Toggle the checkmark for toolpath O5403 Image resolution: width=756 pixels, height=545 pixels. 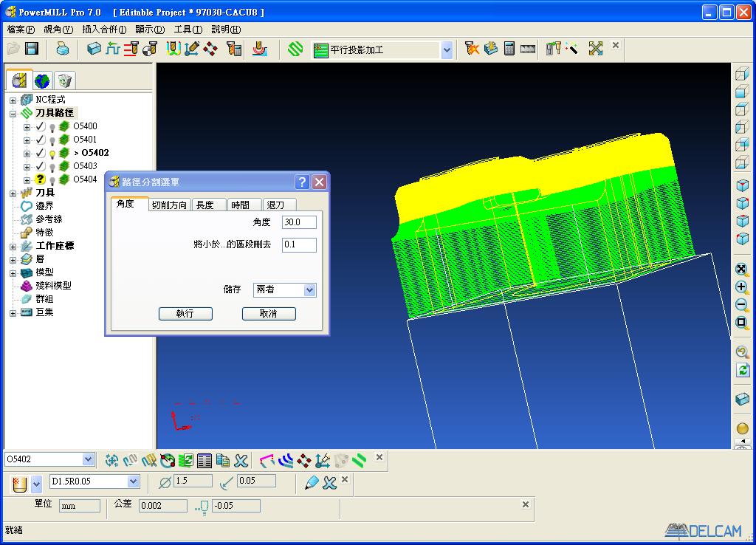coord(40,166)
